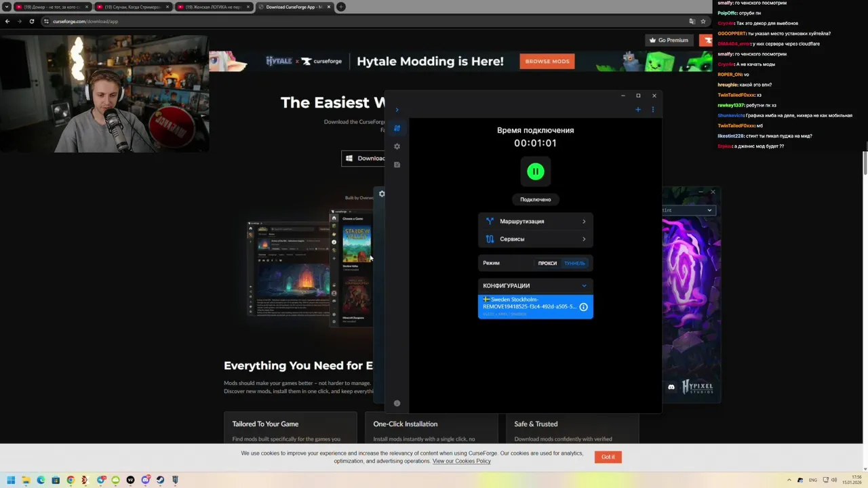Click the Подключено status label

pyautogui.click(x=536, y=200)
